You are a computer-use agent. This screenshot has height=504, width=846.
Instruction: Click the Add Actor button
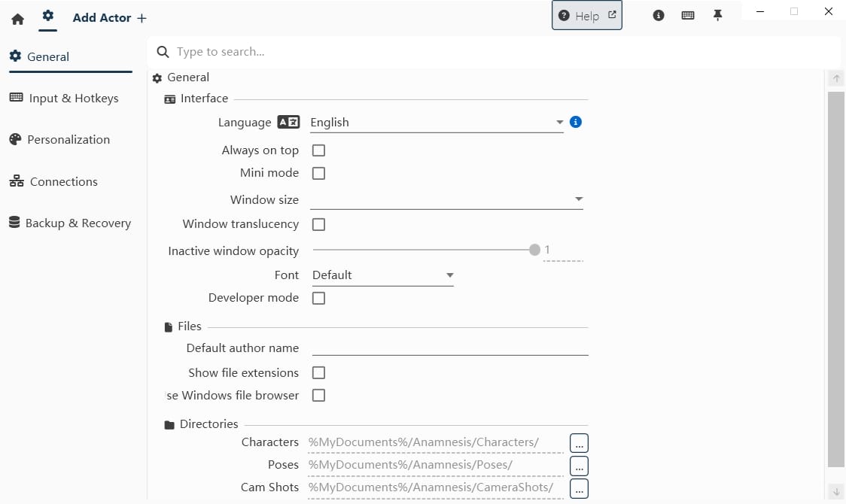[x=110, y=18]
